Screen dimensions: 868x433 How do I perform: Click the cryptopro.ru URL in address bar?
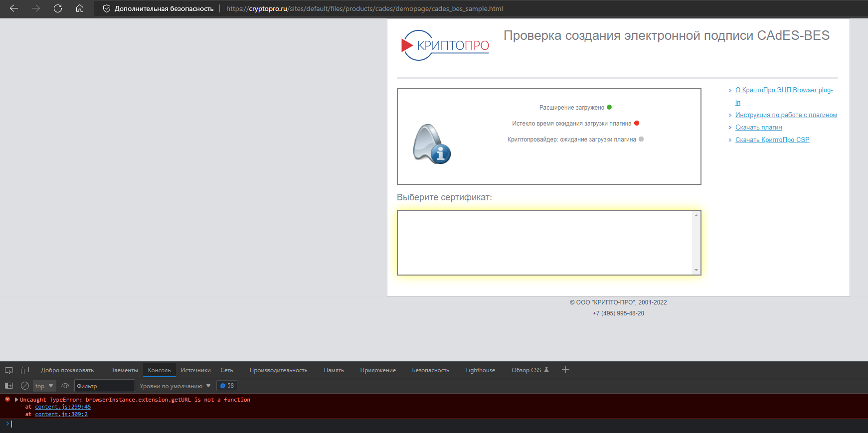pyautogui.click(x=364, y=8)
